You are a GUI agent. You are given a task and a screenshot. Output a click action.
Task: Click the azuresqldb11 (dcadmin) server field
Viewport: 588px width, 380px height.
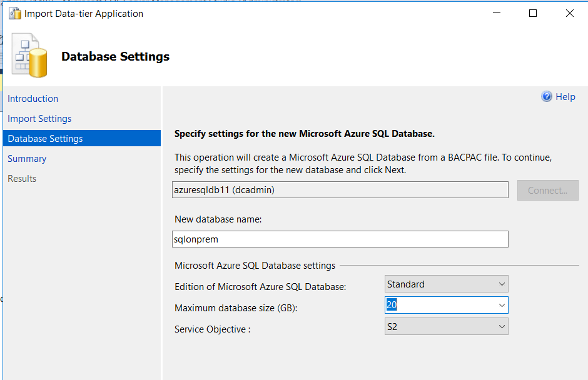coord(340,190)
